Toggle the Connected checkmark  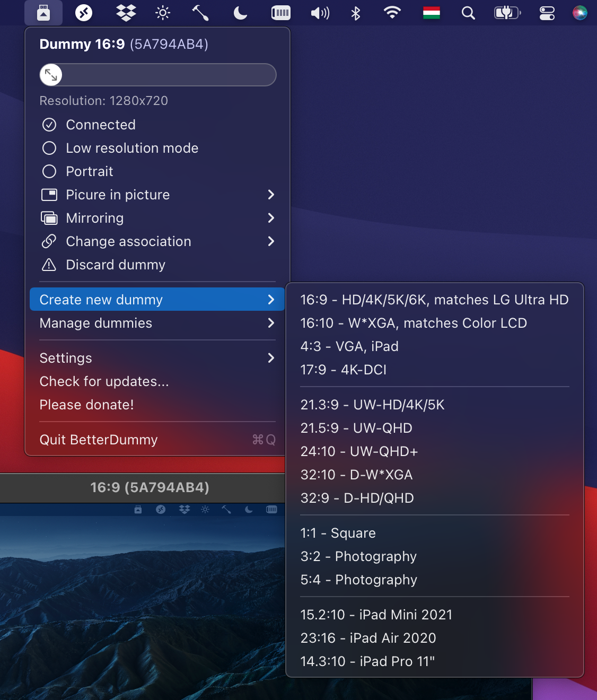tap(49, 125)
